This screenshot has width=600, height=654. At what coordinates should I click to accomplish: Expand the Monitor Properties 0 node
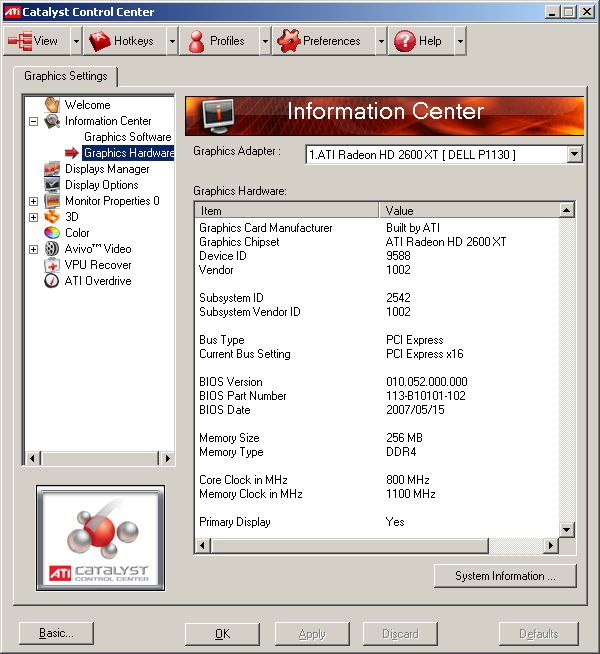coord(34,201)
